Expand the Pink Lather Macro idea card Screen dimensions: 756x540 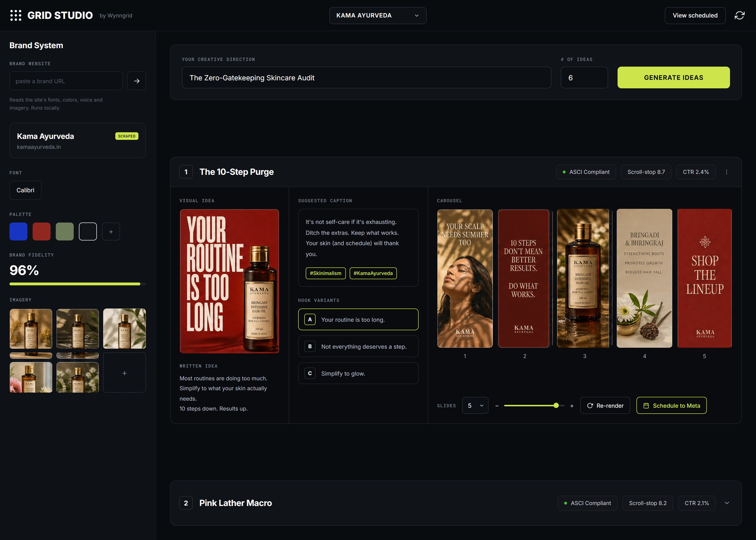tap(727, 503)
